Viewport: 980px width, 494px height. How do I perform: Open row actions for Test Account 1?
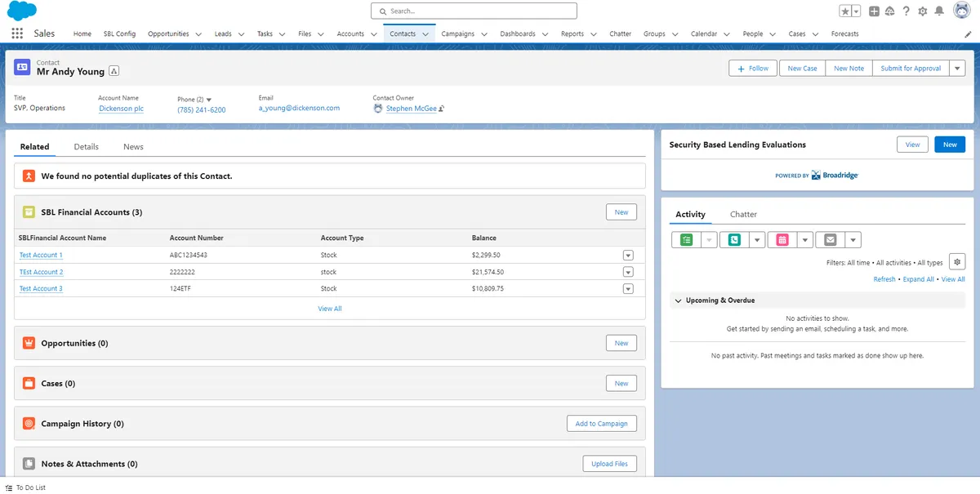pos(628,255)
